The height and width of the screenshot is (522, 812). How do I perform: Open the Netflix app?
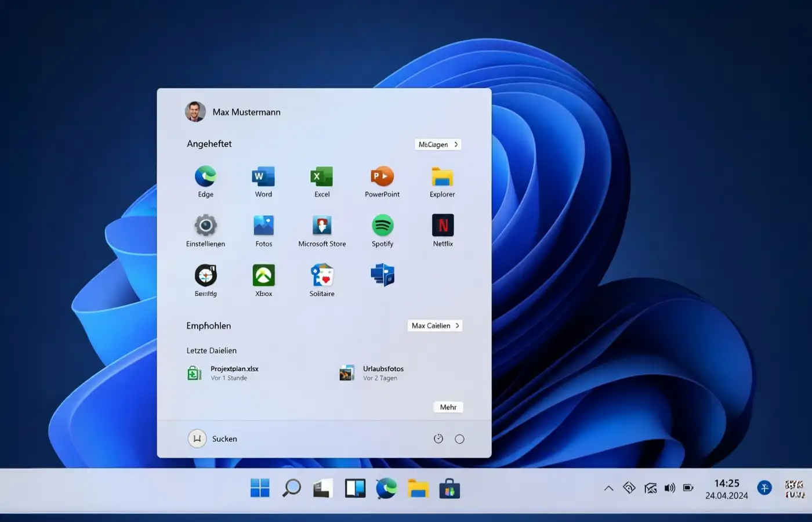pyautogui.click(x=443, y=226)
